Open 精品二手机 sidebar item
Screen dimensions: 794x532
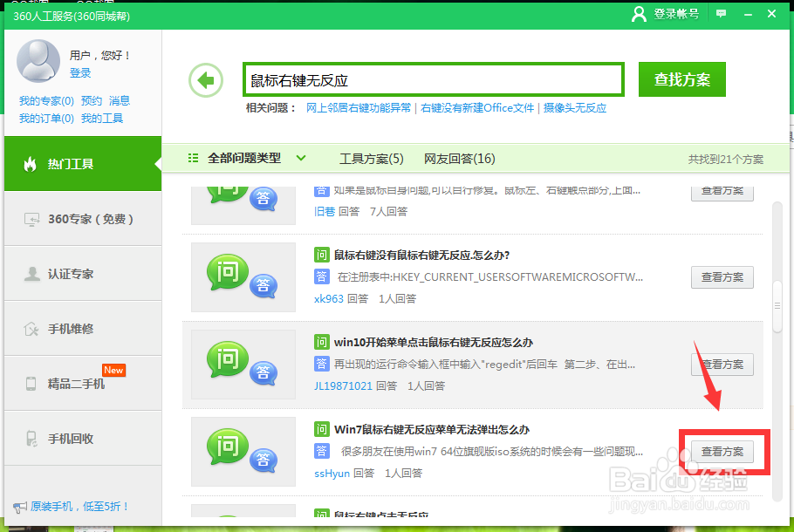(x=83, y=383)
